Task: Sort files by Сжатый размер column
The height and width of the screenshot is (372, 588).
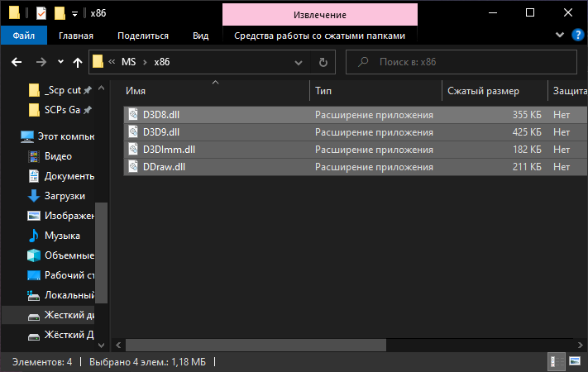Action: 483,89
